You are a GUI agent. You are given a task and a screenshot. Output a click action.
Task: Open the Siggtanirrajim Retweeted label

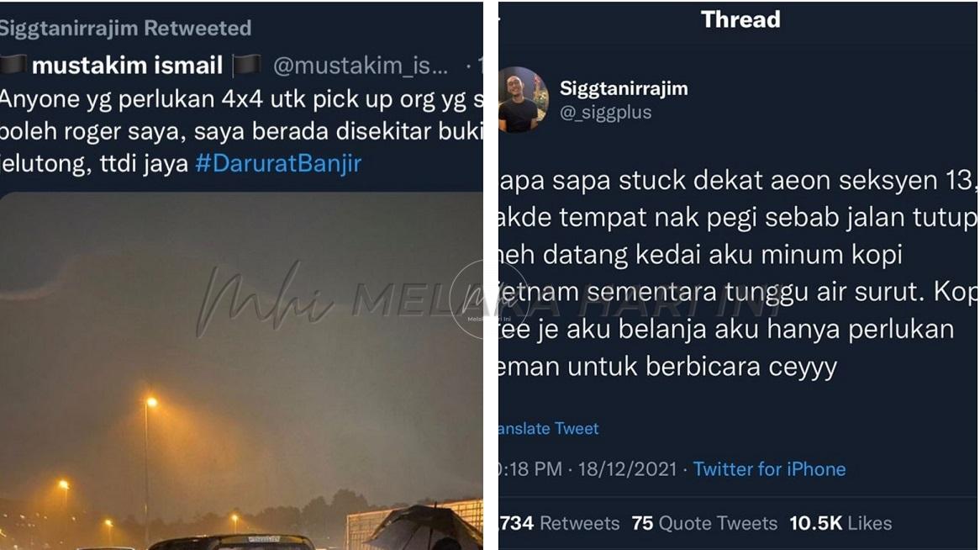click(125, 28)
